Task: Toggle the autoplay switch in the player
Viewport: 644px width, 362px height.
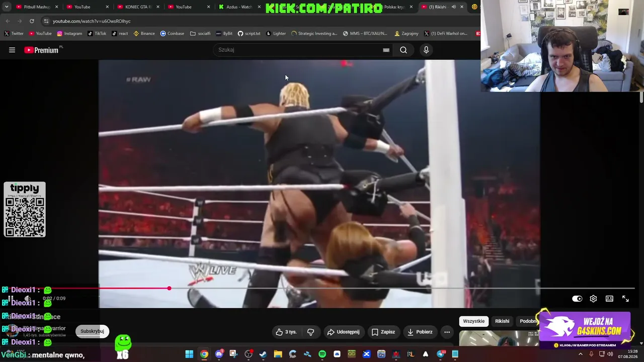Action: [577, 299]
